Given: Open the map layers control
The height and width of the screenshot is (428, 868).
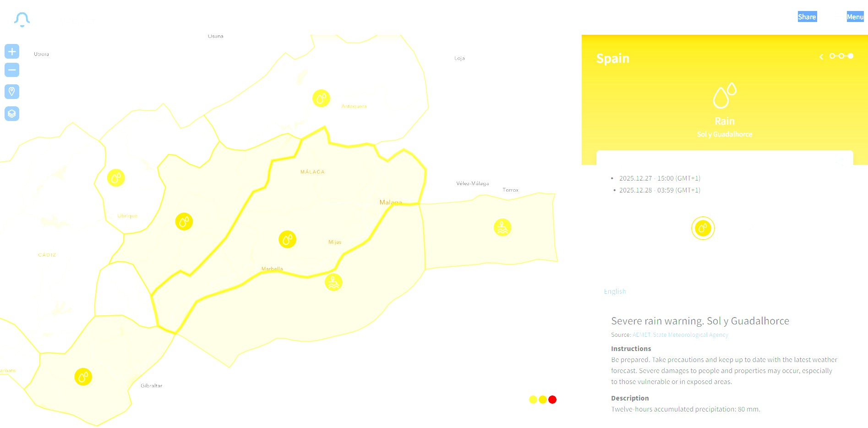Looking at the screenshot, I should pyautogui.click(x=12, y=114).
